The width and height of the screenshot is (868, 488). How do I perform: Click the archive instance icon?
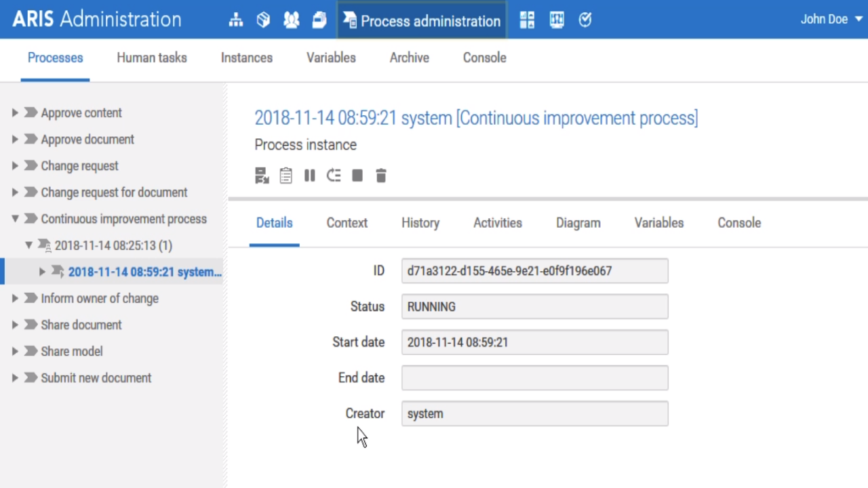pos(262,176)
